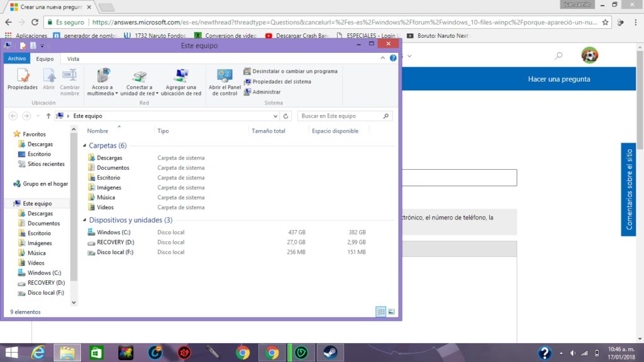This screenshot has height=362, width=644.
Task: Select Conectar a unidad de red
Action: pyautogui.click(x=139, y=82)
